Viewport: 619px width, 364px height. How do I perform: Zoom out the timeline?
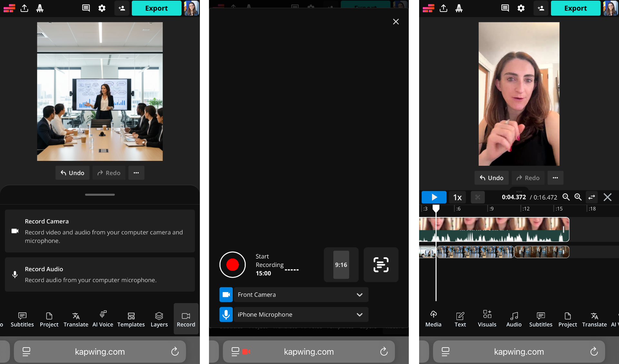(566, 197)
